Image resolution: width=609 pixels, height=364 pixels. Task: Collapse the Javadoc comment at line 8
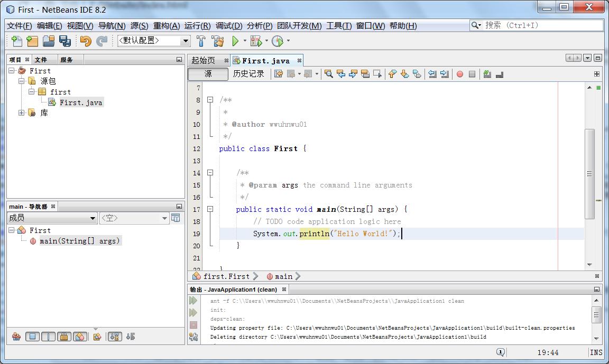(209, 99)
